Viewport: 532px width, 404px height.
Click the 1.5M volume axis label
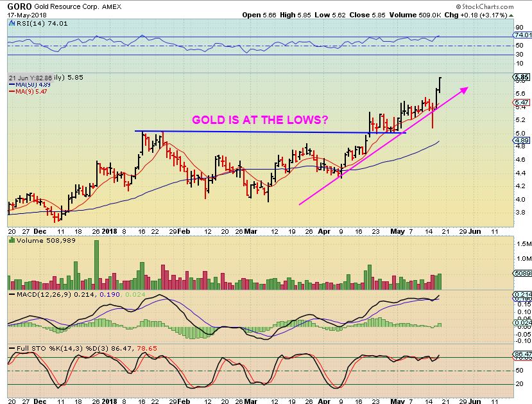coord(524,244)
